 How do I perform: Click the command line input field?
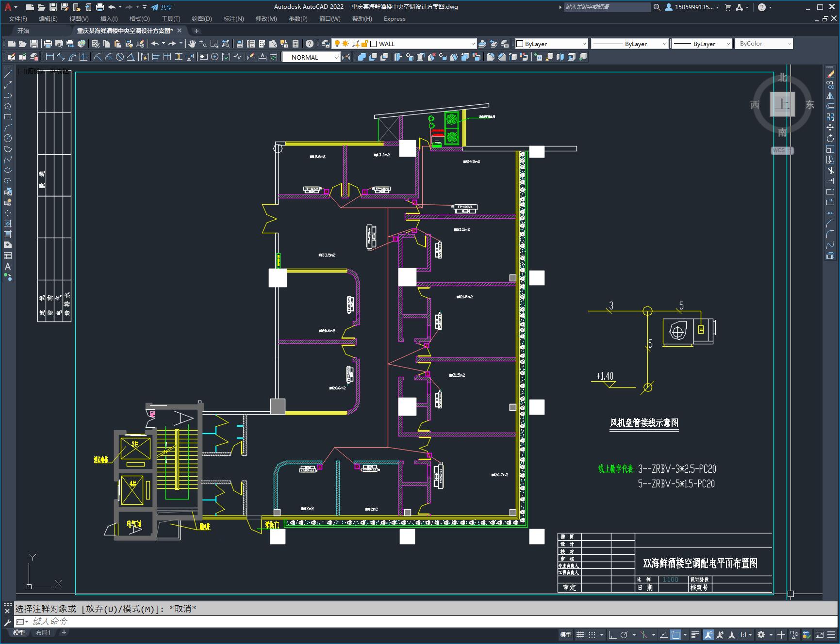(427, 621)
